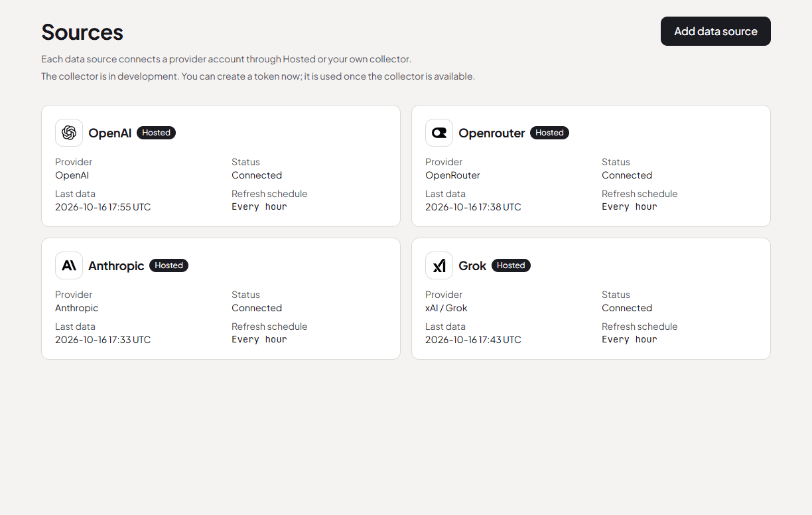
Task: Click the OpenAI logo icon
Action: click(x=69, y=133)
